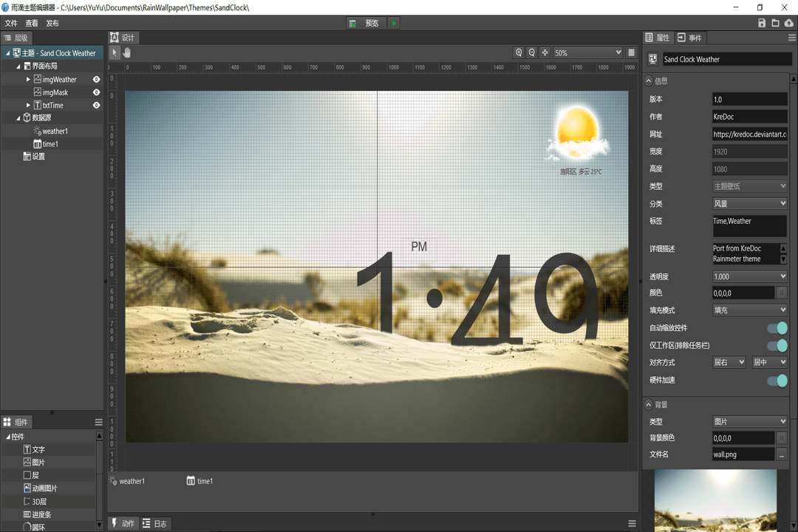This screenshot has height=532, width=798.
Task: Hide the imgWeather layer
Action: point(96,79)
